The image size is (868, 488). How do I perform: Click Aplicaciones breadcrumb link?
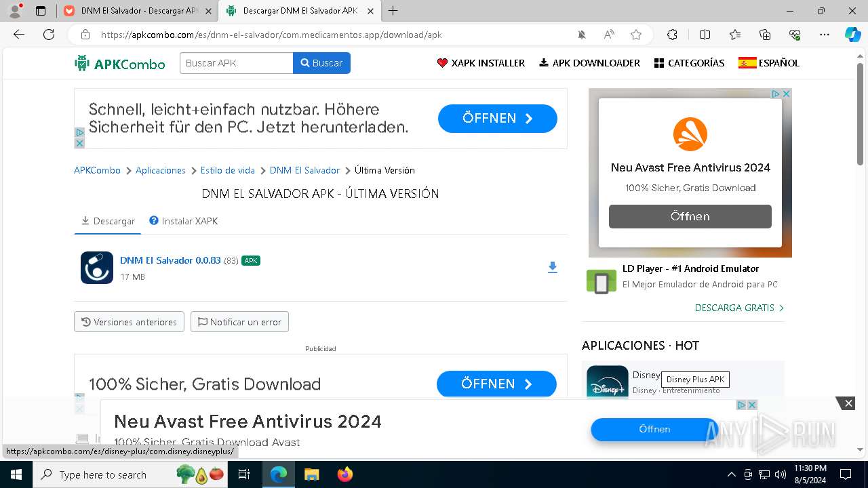coord(161,170)
